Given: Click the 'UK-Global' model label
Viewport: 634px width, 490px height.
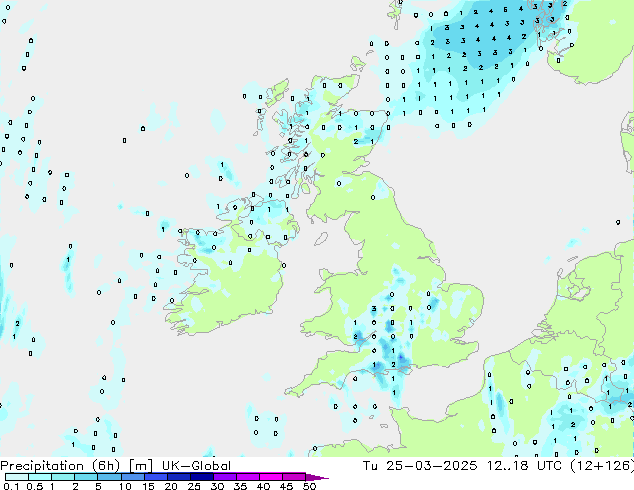Looking at the screenshot, I should (196, 466).
